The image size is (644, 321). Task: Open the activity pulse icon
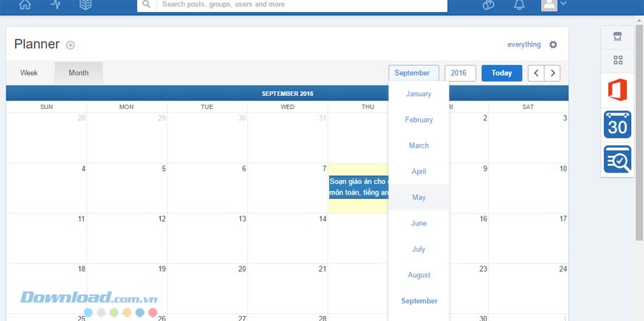tap(56, 4)
